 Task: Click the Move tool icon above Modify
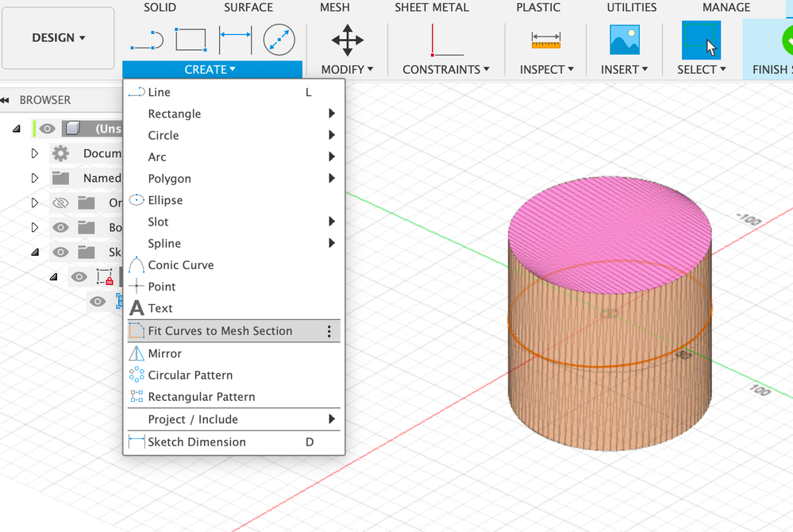pos(347,40)
